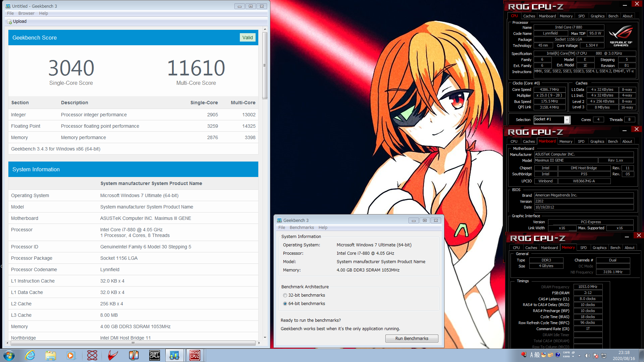Image resolution: width=644 pixels, height=362 pixels.
Task: Click the 'Maximus III GENE' model field in CPU-Z
Action: (x=566, y=161)
